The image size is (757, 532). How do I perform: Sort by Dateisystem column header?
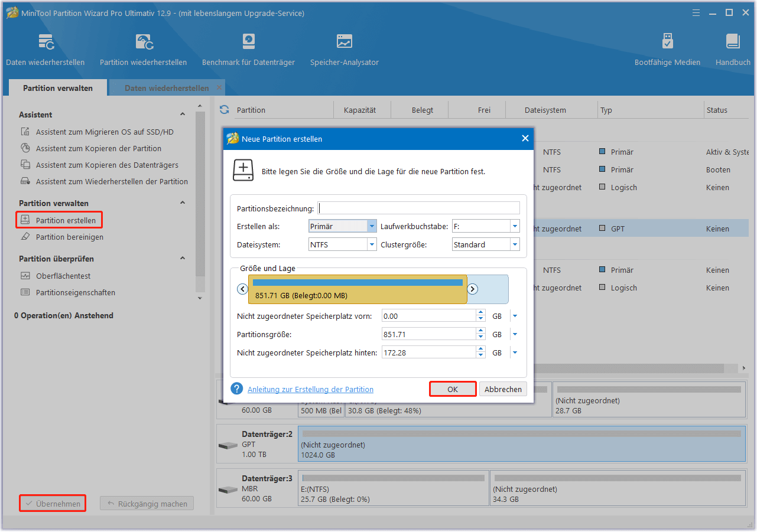point(545,110)
